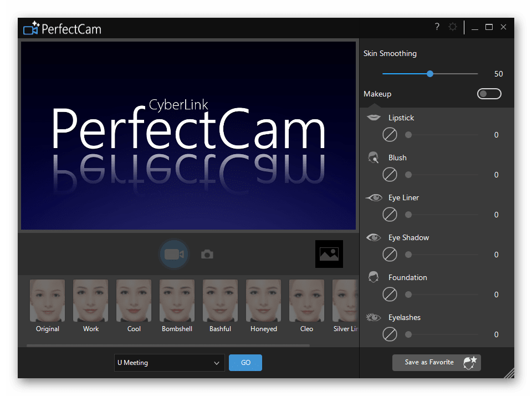The width and height of the screenshot is (532, 396).
Task: Click the Lipstick lips icon
Action: pyautogui.click(x=374, y=117)
